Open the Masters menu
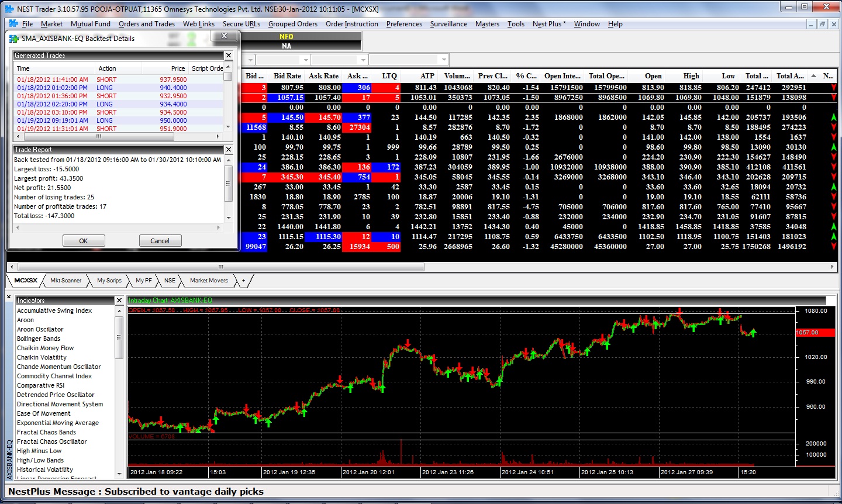The height and width of the screenshot is (504, 842). click(487, 24)
